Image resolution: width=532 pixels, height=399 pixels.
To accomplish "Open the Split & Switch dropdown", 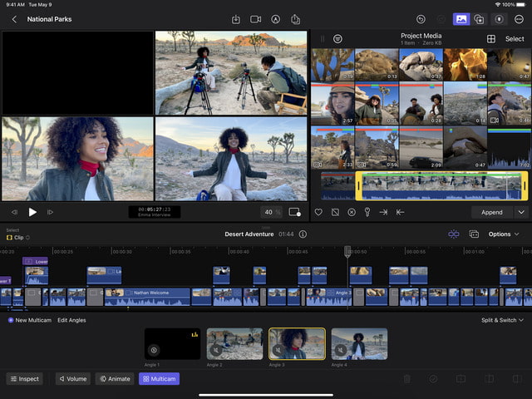I will 502,320.
